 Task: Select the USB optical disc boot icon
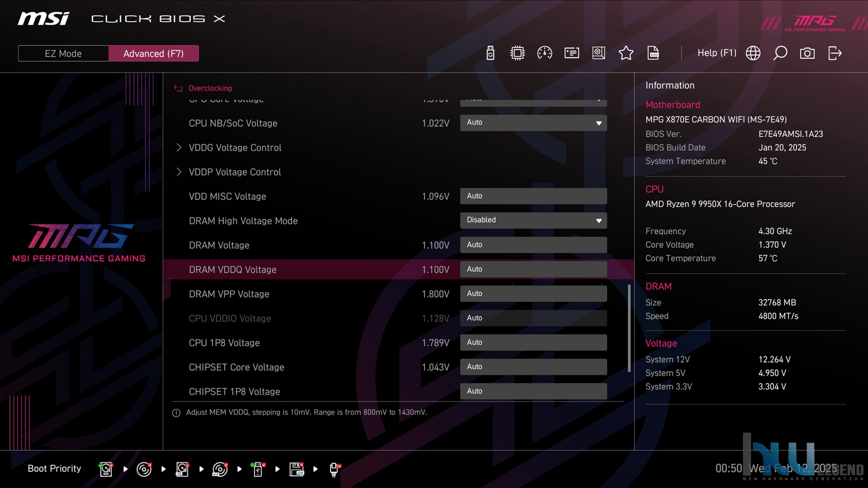[x=220, y=469]
